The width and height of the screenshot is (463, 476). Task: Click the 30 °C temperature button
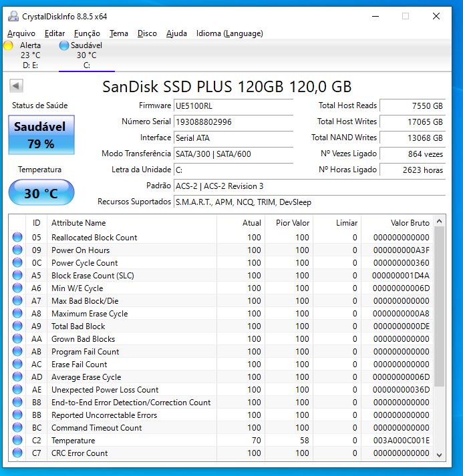[41, 193]
